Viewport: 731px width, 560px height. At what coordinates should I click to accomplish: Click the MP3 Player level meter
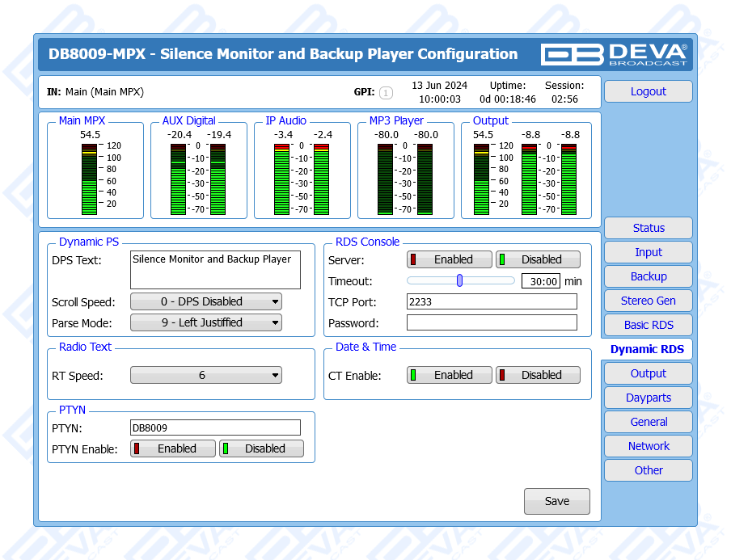coord(405,179)
